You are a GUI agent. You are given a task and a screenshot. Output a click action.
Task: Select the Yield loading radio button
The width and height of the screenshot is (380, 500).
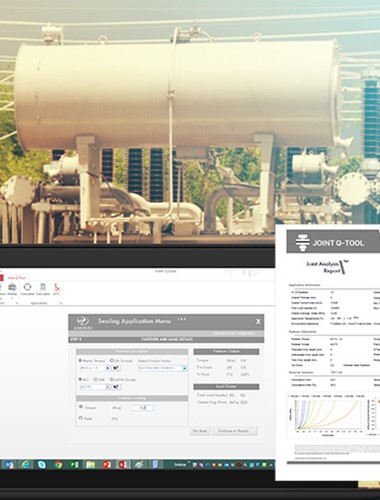(81, 418)
